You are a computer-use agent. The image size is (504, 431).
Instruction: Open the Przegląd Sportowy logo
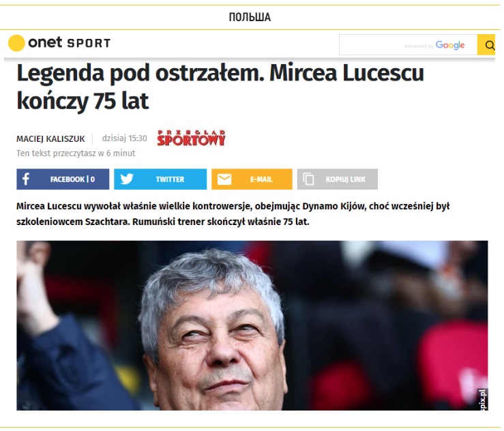(191, 138)
